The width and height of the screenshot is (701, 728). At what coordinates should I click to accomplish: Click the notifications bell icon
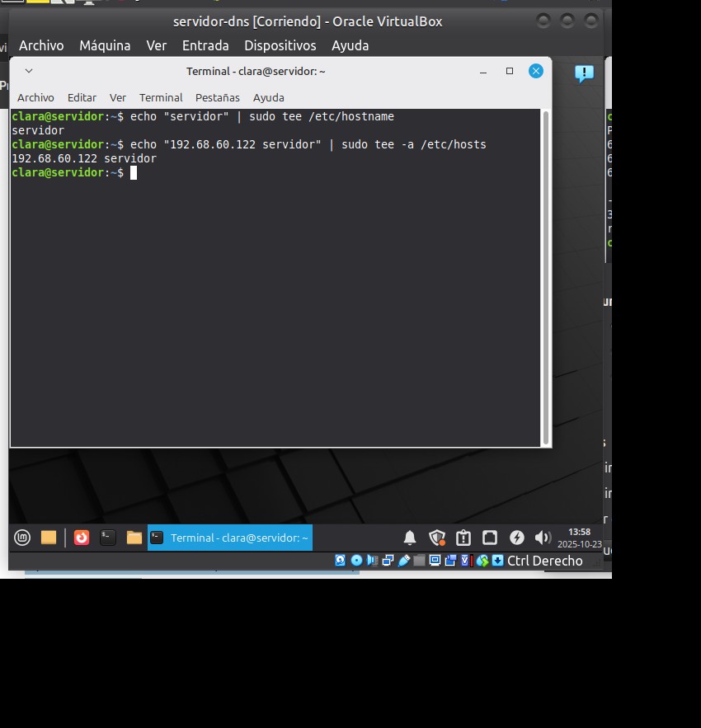(x=410, y=538)
